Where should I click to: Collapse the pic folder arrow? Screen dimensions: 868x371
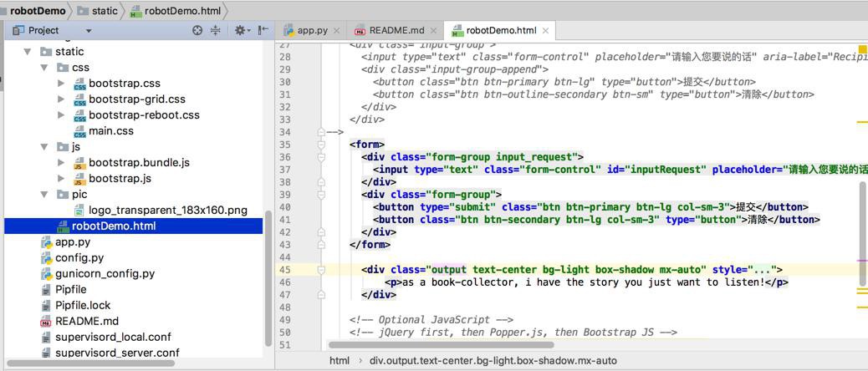tap(44, 195)
